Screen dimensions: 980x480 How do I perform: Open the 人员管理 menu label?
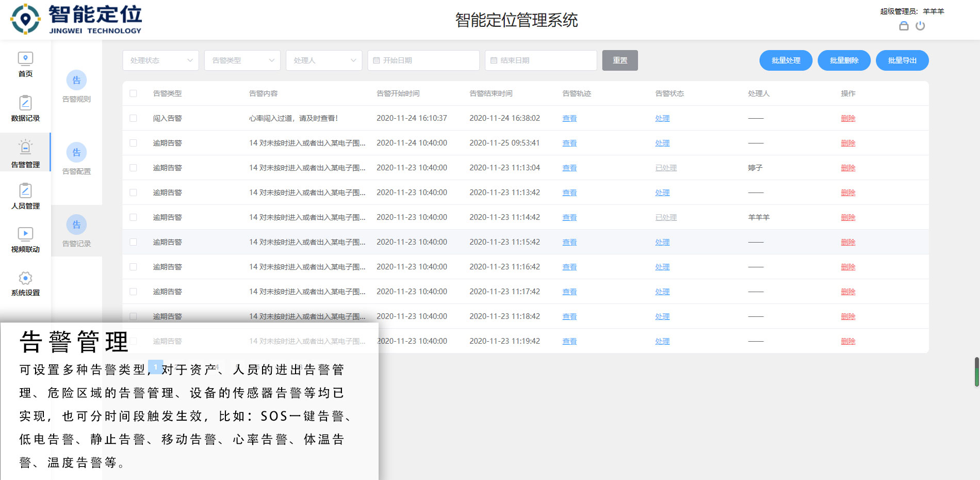[x=25, y=206]
